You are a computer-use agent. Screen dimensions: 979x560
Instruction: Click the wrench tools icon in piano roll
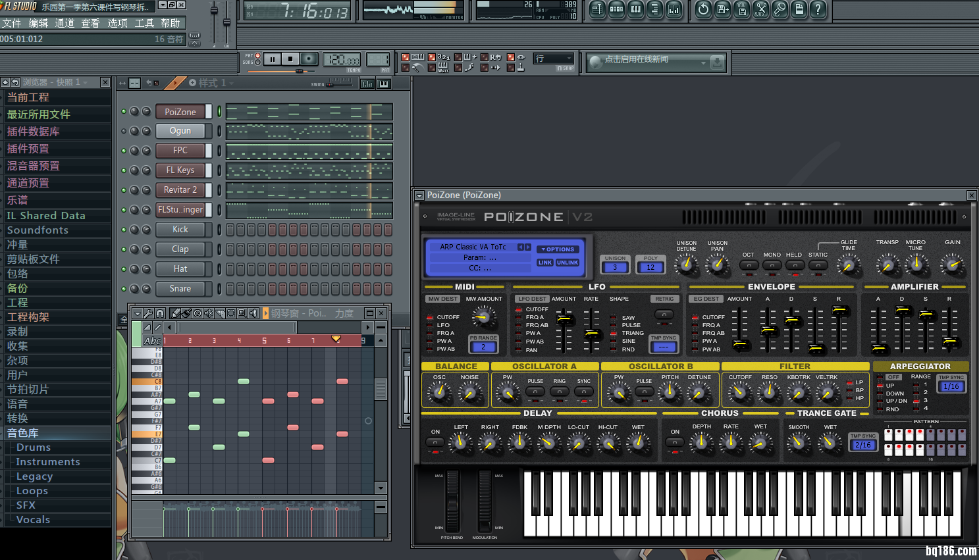click(x=148, y=313)
